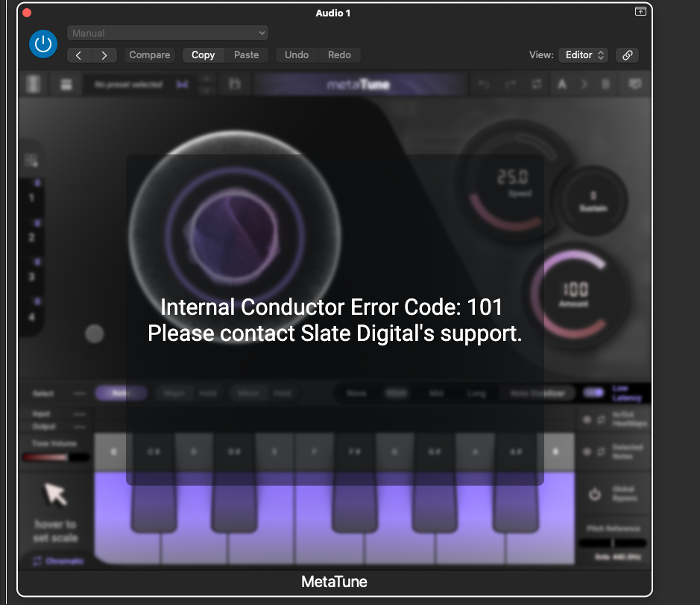700x605 pixels.
Task: Click the blurred 'No preset selected' field
Action: coord(128,84)
